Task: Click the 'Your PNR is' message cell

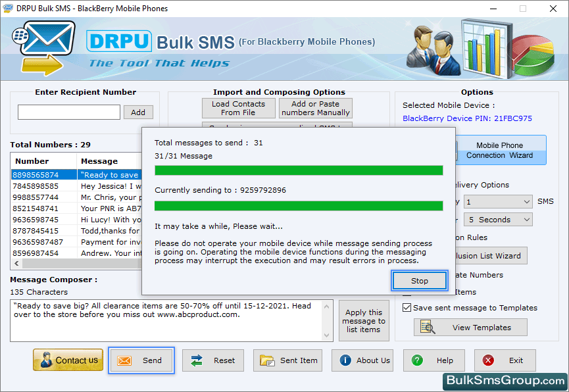Action: tap(109, 208)
